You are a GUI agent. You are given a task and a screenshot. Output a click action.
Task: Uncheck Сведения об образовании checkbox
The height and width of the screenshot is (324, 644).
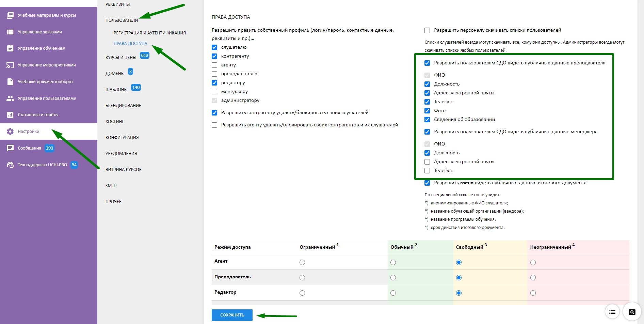[x=427, y=120]
